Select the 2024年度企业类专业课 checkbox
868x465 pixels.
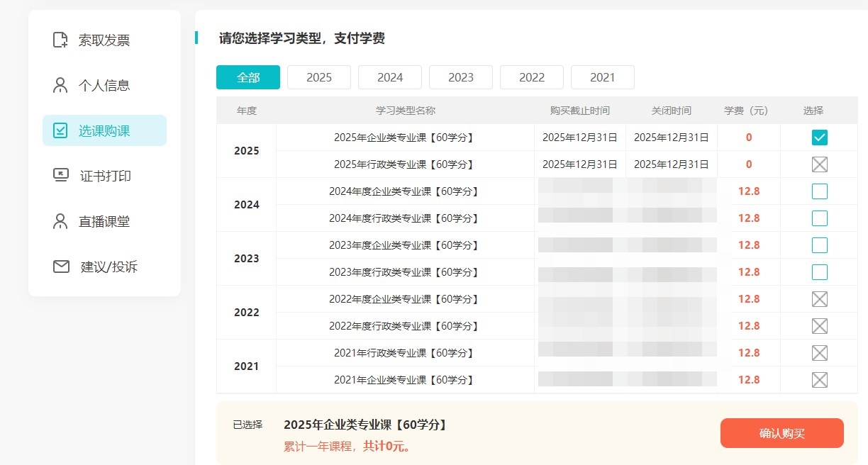[x=819, y=191]
